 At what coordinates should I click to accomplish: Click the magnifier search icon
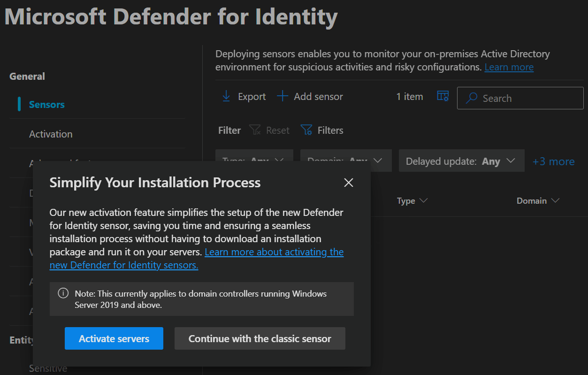(x=471, y=98)
